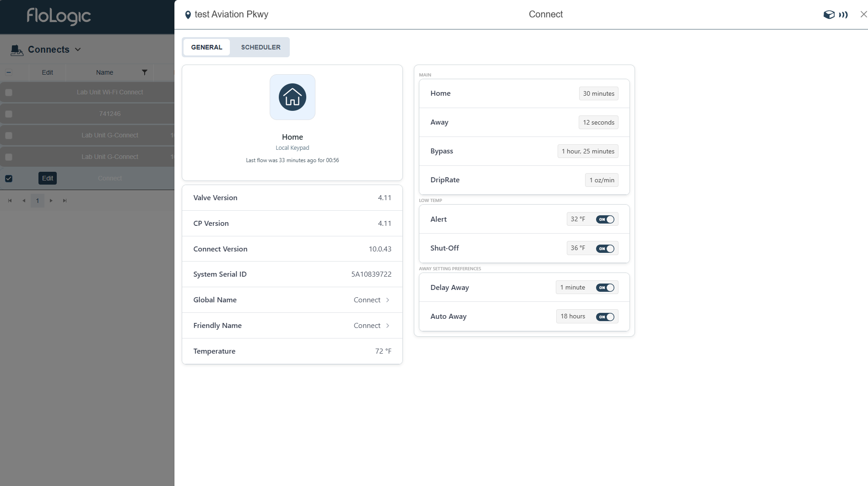The width and height of the screenshot is (868, 486).
Task: Turn off the Shut-Off toggle
Action: pyautogui.click(x=605, y=248)
